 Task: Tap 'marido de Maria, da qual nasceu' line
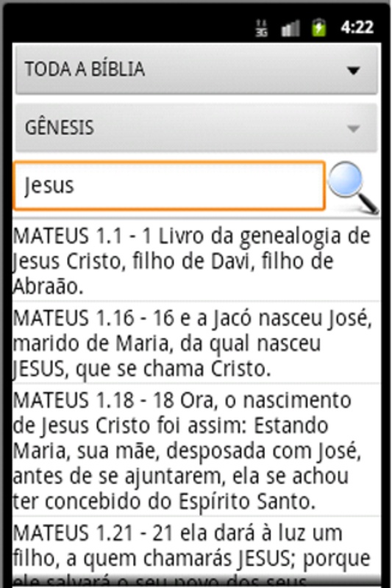[x=166, y=344]
